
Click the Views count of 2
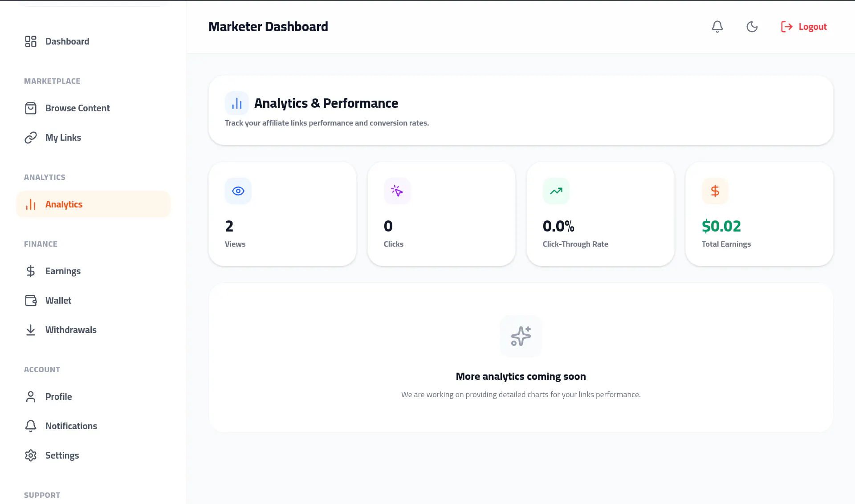[229, 226]
